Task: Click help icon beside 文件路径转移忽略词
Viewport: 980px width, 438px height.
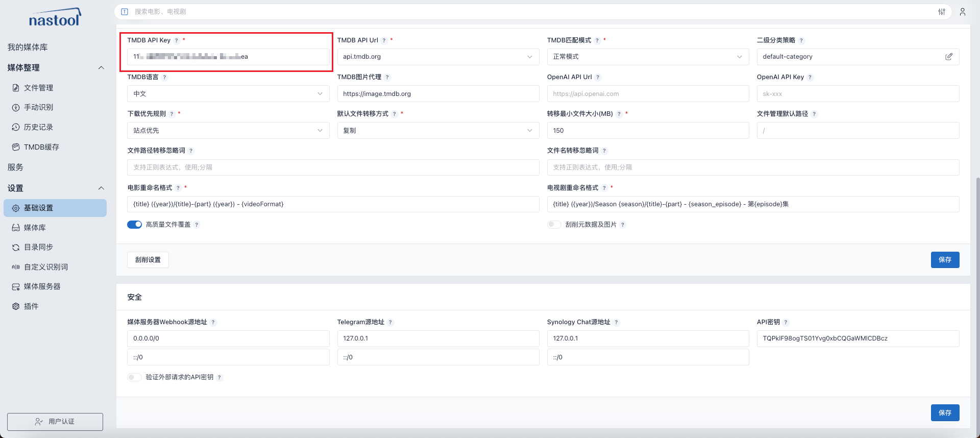Action: coord(191,151)
